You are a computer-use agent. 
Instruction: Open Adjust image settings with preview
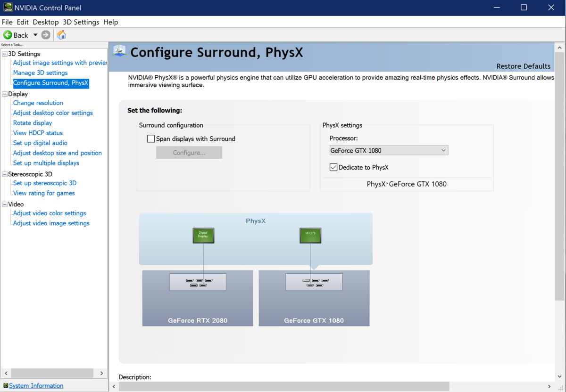(x=60, y=63)
